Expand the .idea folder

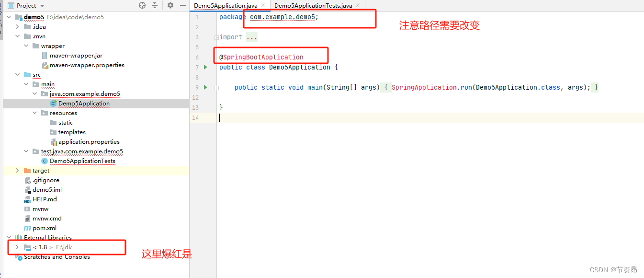pos(18,27)
